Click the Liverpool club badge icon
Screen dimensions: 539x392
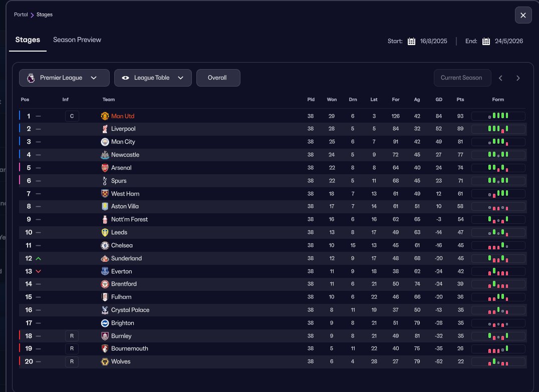pos(105,129)
